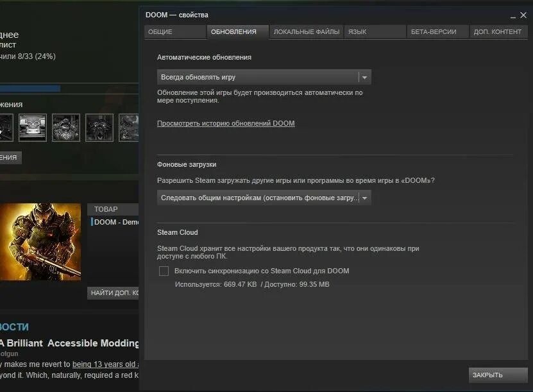Select the ОБНОВЛЕНИЯ tab
Screen dimensions: 533x392
(x=237, y=32)
